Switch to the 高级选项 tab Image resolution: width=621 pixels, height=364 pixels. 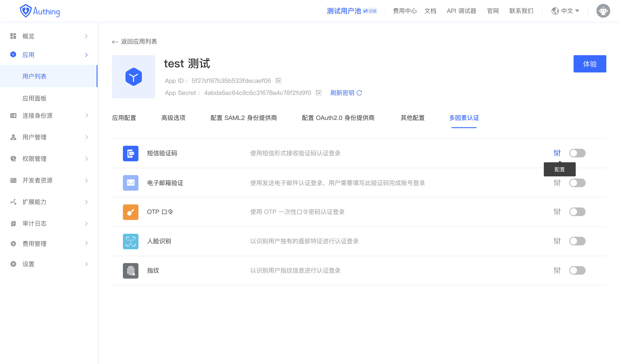(x=173, y=118)
